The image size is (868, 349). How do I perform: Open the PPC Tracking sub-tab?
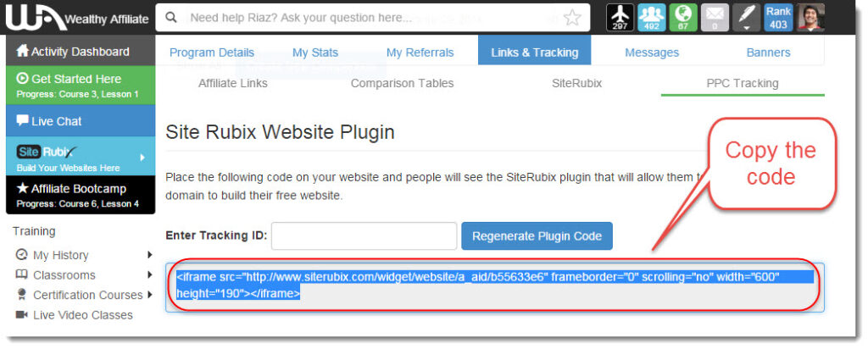pos(743,84)
